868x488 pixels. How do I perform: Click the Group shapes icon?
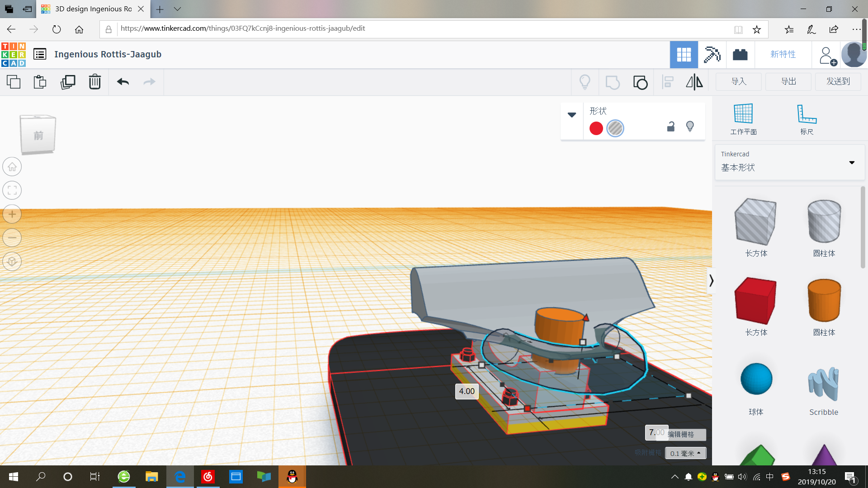[613, 82]
